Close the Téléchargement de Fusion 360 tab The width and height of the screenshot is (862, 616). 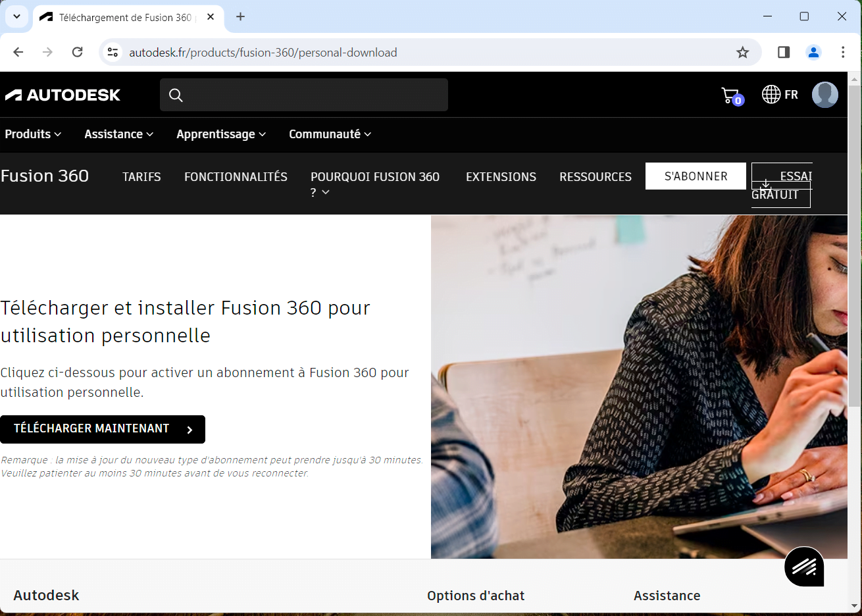tap(211, 17)
